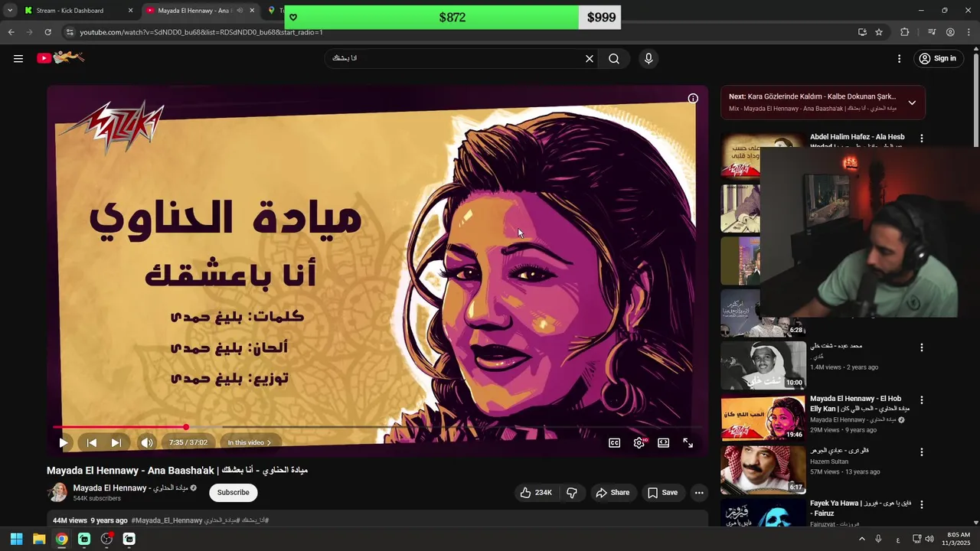The height and width of the screenshot is (551, 980).
Task: Seek further ahead on the video timeline
Action: (x=444, y=427)
